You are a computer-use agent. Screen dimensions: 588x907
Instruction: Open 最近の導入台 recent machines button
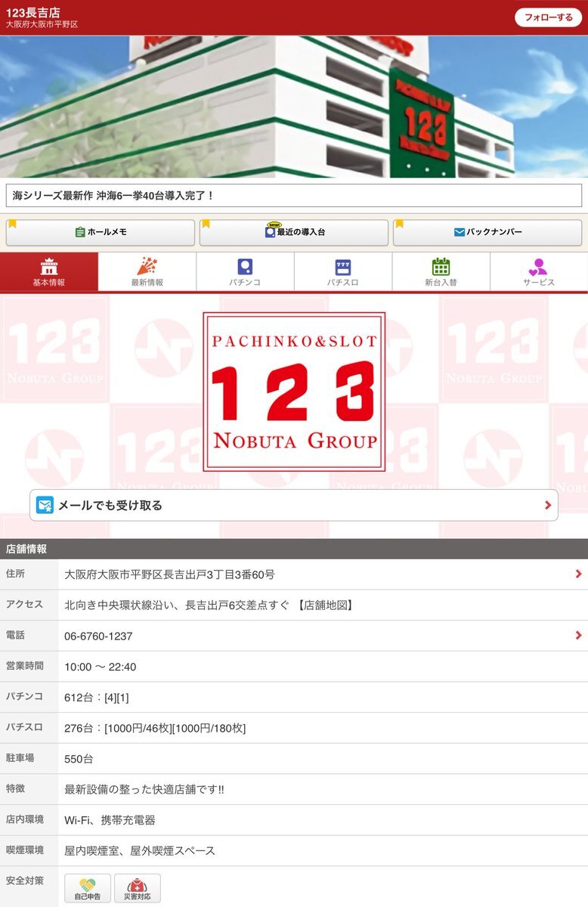pos(294,232)
